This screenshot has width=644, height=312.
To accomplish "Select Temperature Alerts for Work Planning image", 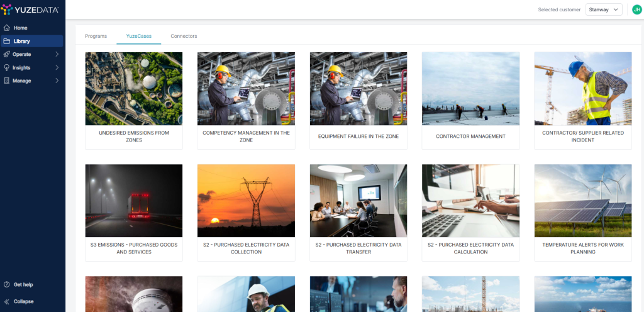I will coord(582,200).
